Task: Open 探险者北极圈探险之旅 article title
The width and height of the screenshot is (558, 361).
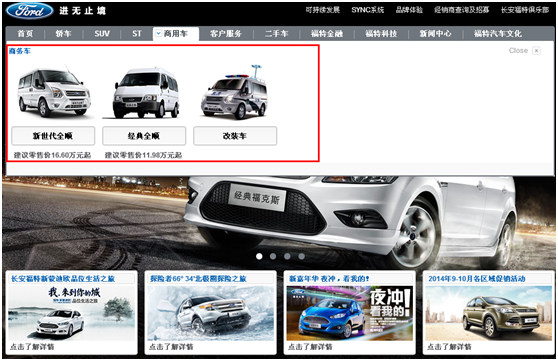Action: [198, 278]
